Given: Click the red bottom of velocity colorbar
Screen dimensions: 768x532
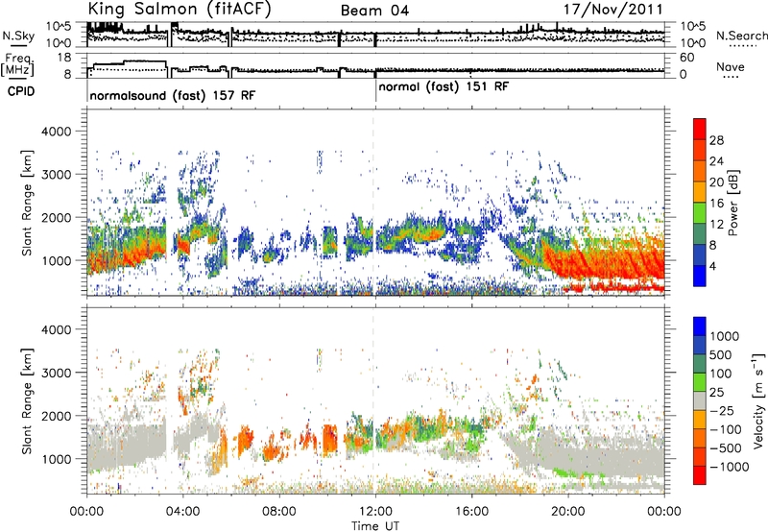Looking at the screenshot, I should pyautogui.click(x=700, y=475).
